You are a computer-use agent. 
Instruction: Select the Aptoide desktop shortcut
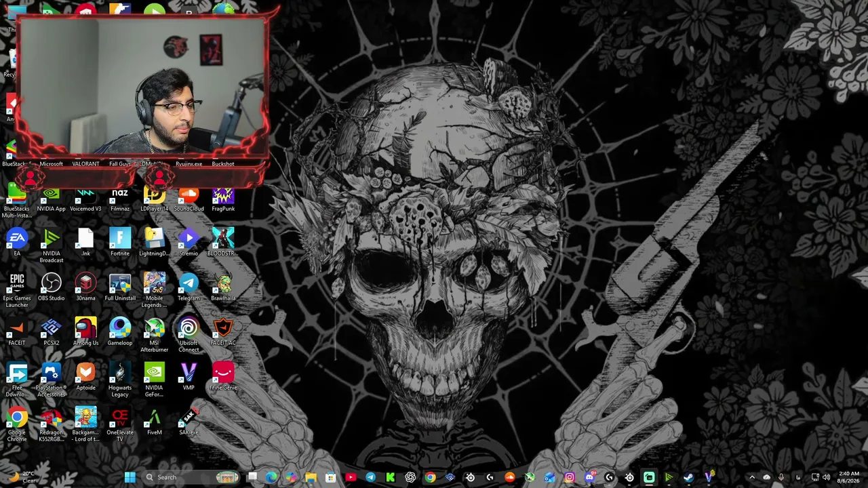point(85,377)
